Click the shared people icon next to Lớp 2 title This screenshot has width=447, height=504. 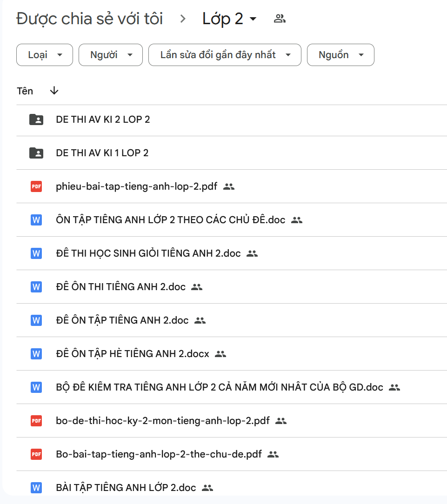[x=280, y=19]
